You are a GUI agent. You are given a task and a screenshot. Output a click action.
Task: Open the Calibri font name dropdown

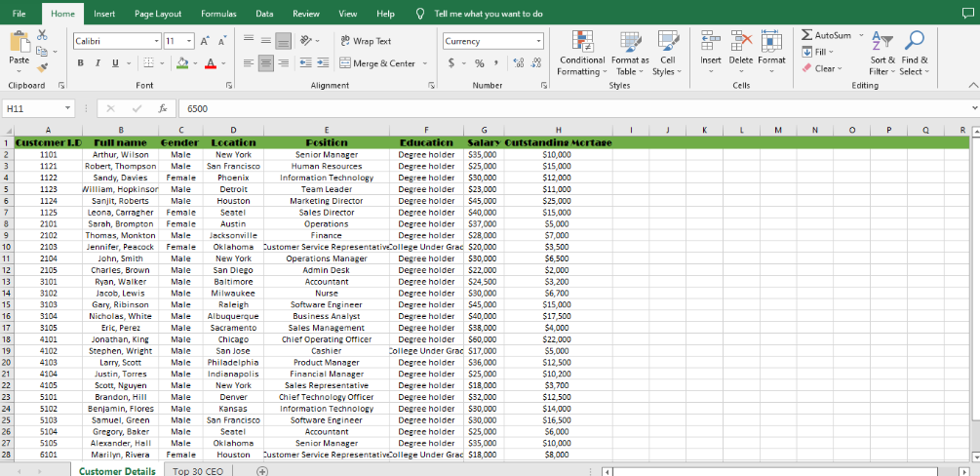[157, 41]
